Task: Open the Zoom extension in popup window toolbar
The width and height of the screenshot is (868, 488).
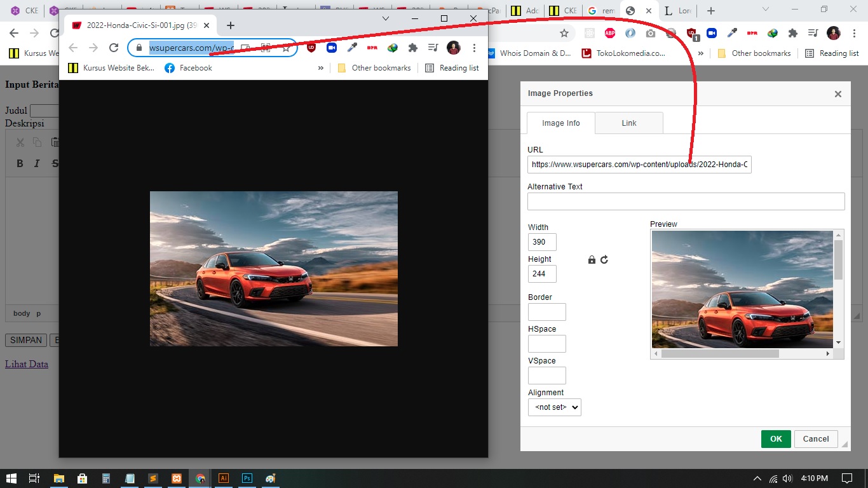Action: point(332,48)
